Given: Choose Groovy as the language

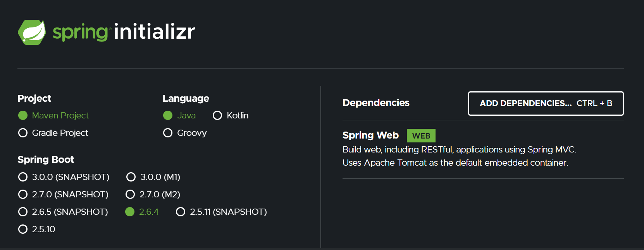Looking at the screenshot, I should click(x=185, y=133).
